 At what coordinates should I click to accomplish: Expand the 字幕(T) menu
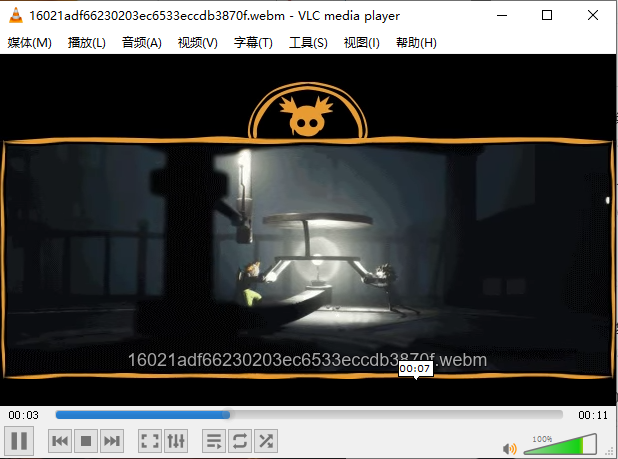pyautogui.click(x=252, y=42)
